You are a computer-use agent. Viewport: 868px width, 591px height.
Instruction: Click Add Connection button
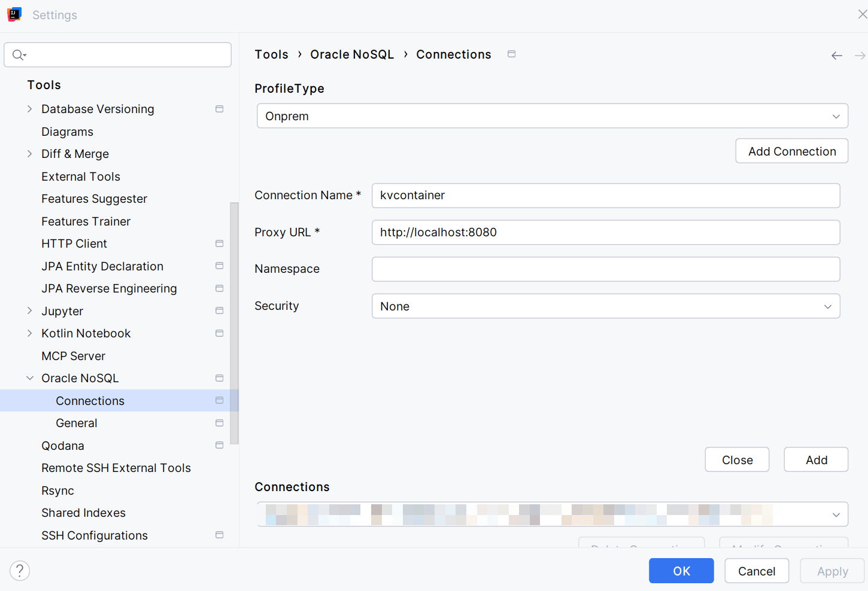(x=792, y=151)
